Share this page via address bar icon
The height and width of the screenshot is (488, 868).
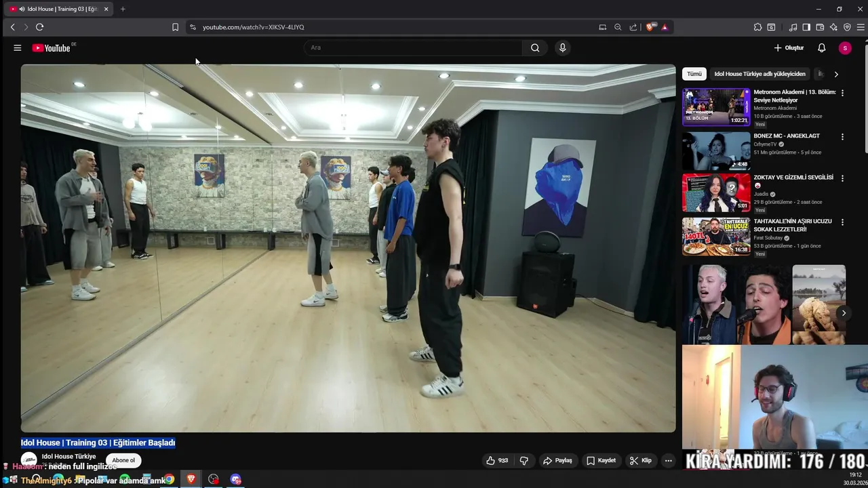pos(633,27)
